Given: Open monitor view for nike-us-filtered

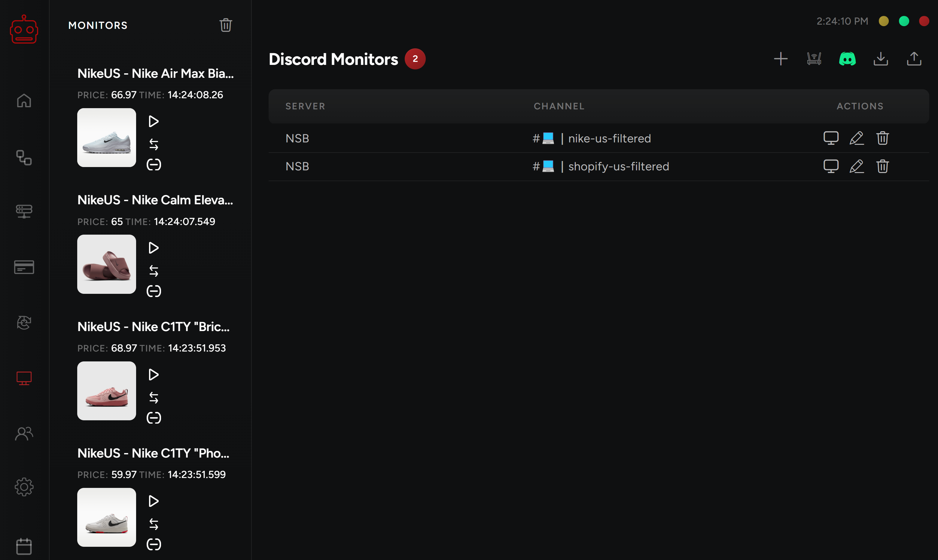Looking at the screenshot, I should pyautogui.click(x=830, y=138).
